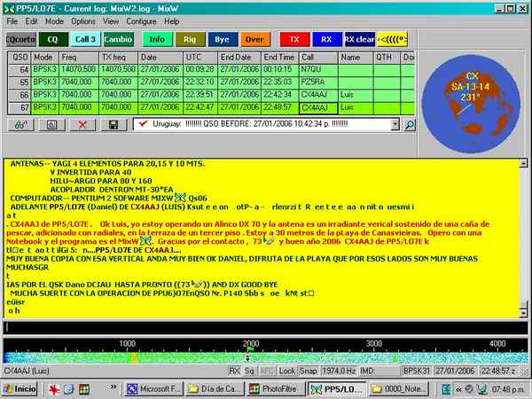Click the magnifier search icon beside the callsign box
Image resolution: width=532 pixels, height=399 pixels.
[410, 125]
